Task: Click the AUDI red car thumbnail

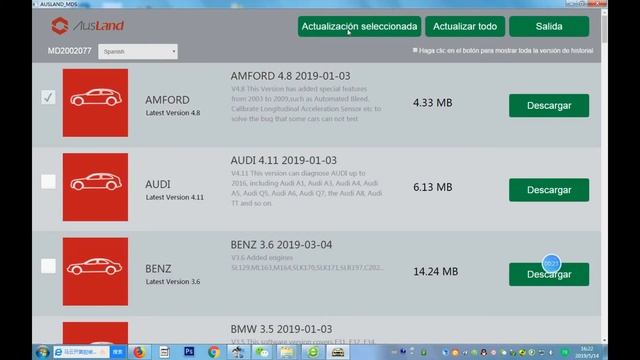Action: click(95, 187)
